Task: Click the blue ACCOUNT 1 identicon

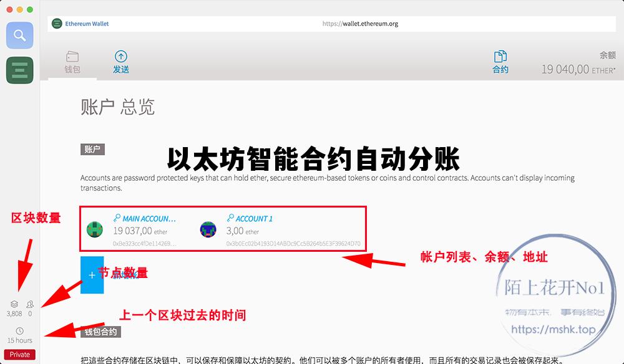Action: pos(208,229)
